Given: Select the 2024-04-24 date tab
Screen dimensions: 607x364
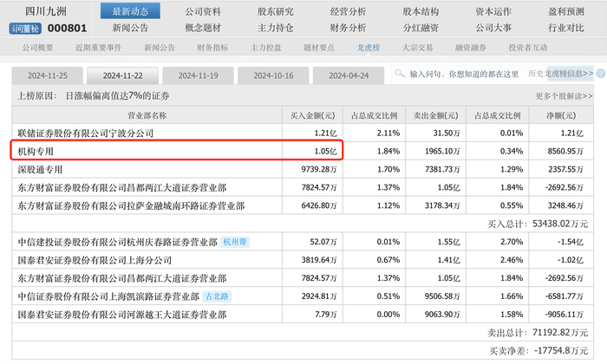Looking at the screenshot, I should [349, 75].
